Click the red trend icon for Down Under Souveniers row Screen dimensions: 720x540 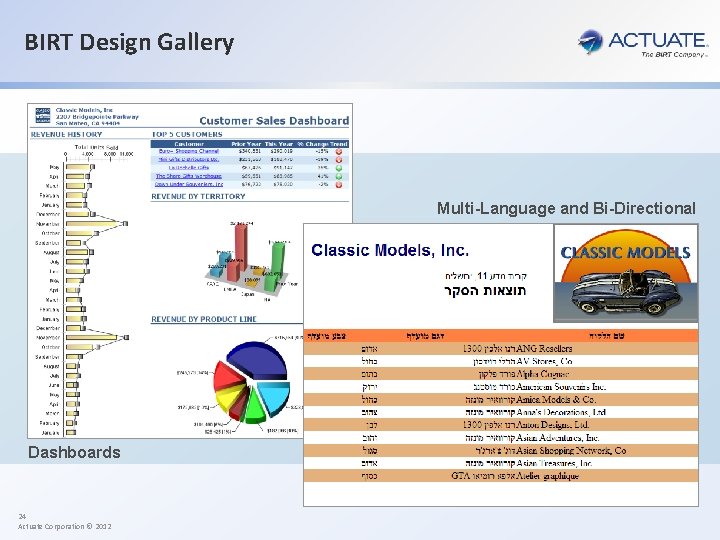pyautogui.click(x=339, y=185)
